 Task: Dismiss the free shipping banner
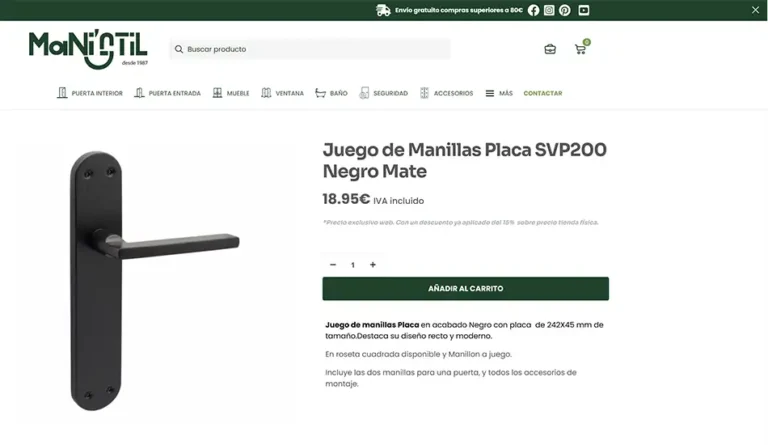click(x=755, y=10)
